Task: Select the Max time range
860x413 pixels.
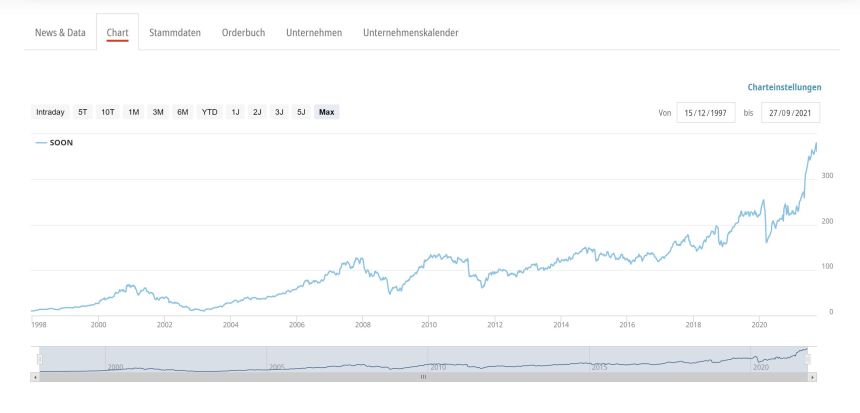Action: tap(326, 112)
